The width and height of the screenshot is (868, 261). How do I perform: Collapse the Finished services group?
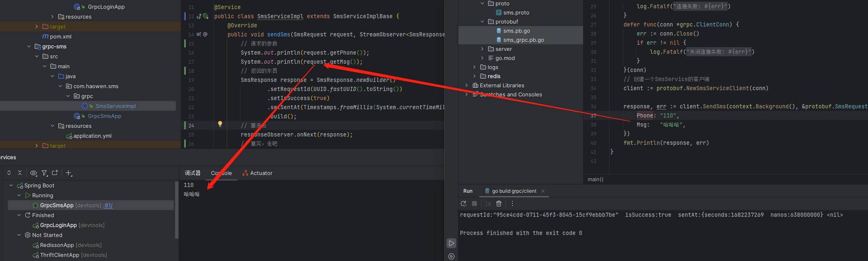(x=19, y=215)
